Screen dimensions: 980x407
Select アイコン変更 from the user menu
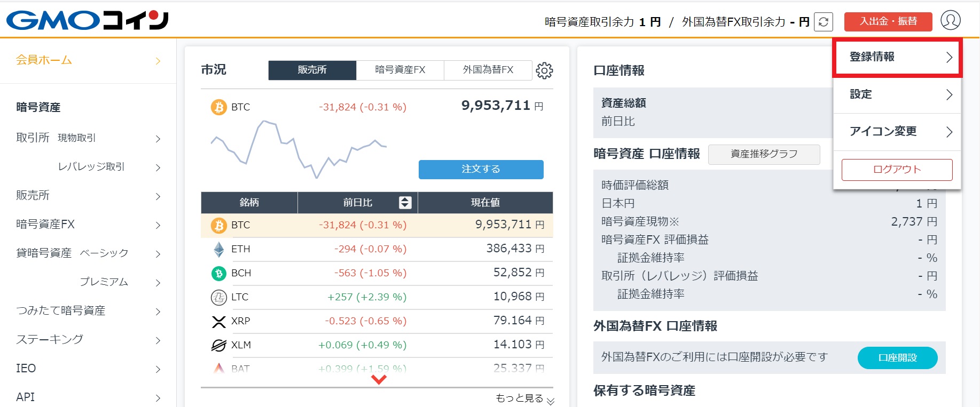tap(897, 132)
